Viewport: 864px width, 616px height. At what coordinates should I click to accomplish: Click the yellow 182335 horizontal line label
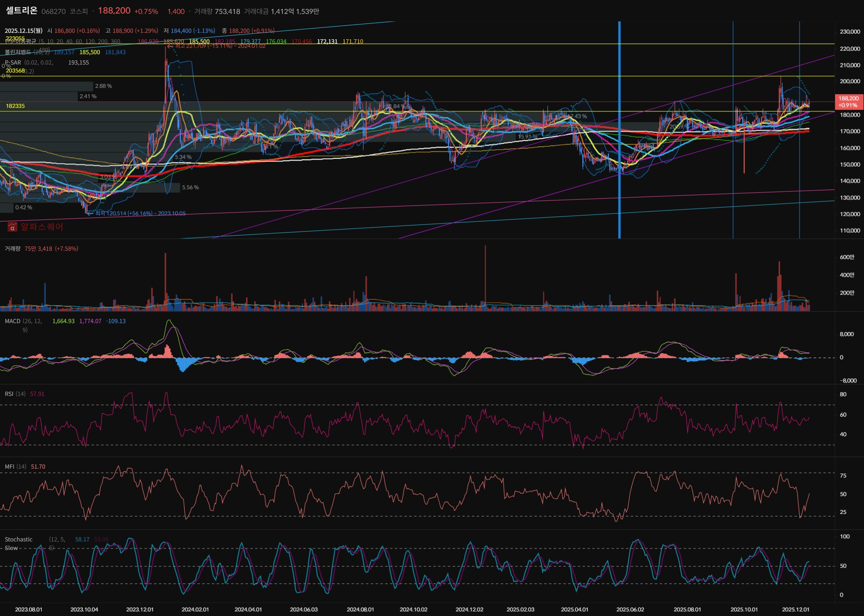[15, 106]
